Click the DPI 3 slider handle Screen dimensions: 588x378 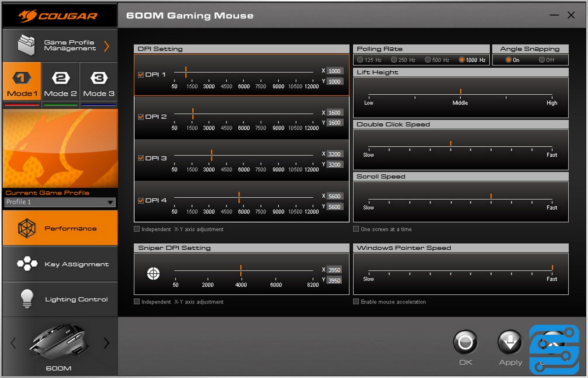click(211, 155)
